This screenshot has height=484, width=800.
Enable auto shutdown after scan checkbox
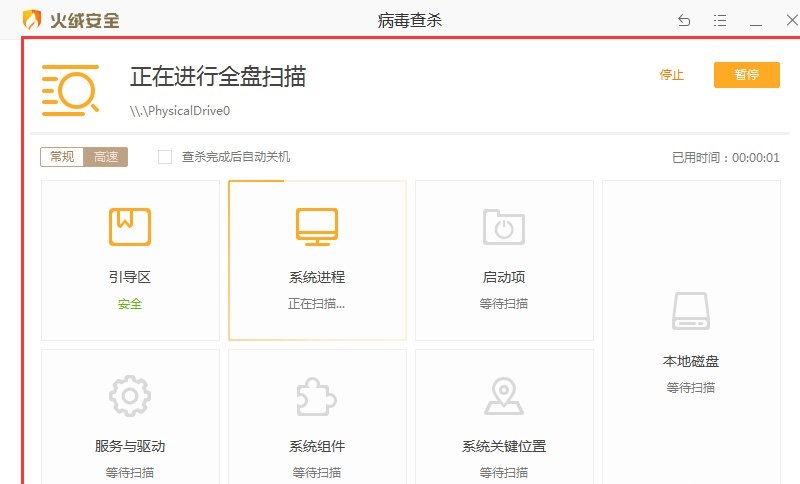165,157
